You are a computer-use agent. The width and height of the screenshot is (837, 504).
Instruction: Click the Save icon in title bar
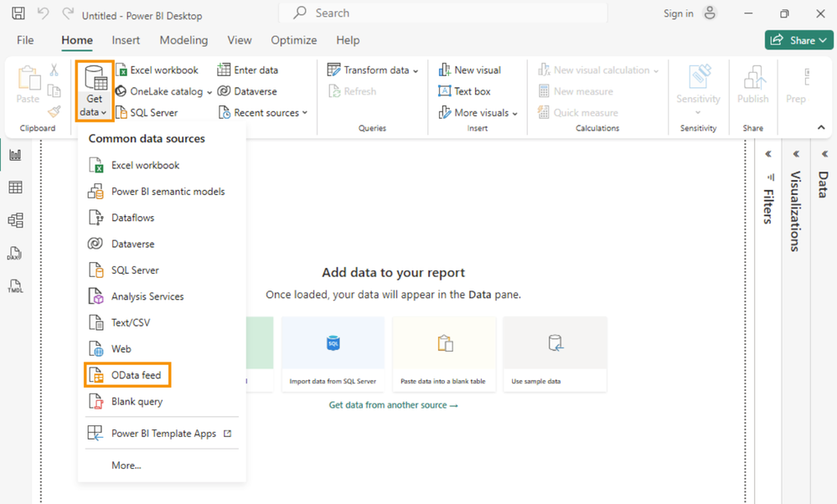click(x=18, y=14)
